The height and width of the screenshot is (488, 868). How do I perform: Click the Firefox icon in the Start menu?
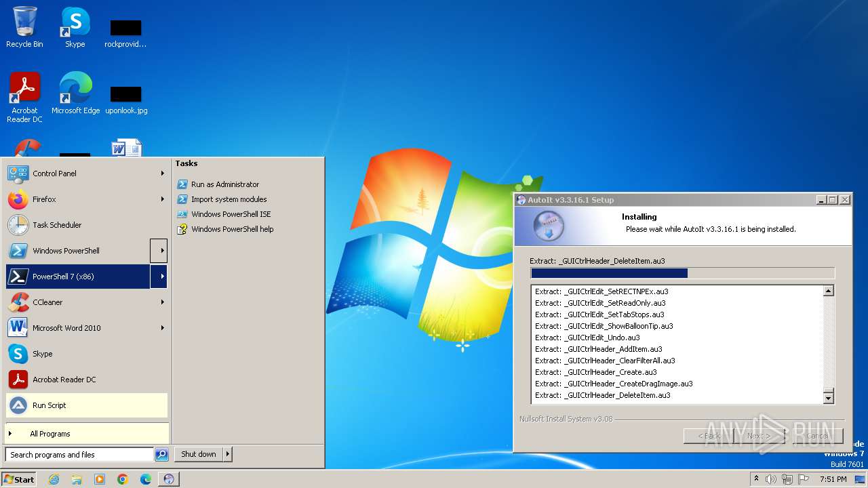click(x=18, y=199)
